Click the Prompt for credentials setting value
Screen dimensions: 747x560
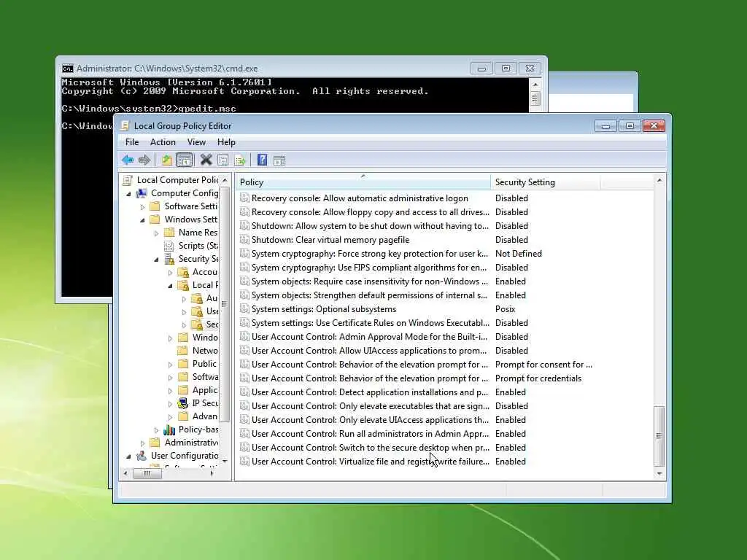tap(538, 378)
